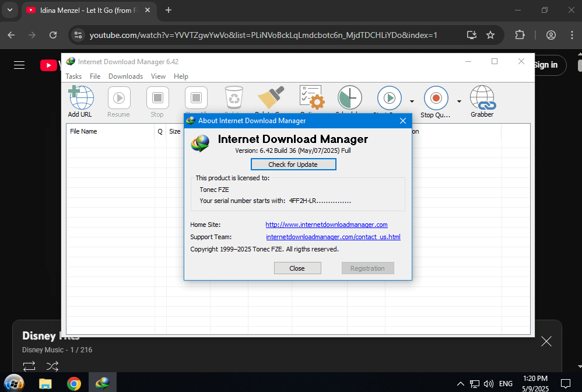Click the Stop All toolbar icon
This screenshot has width=582, height=392.
pos(196,99)
